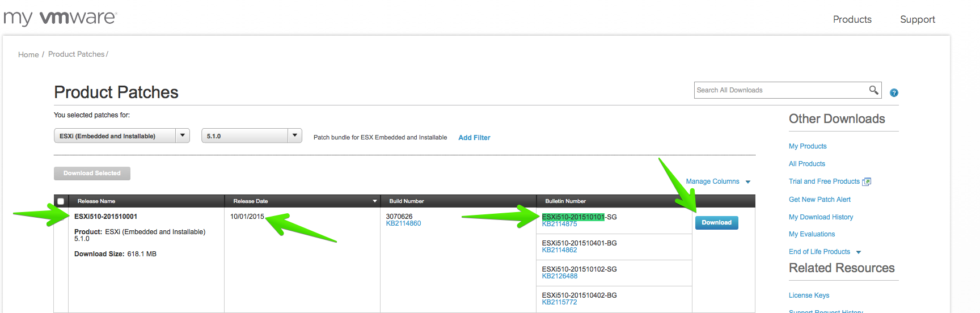Click the search magnifier icon
Screen dimensions: 980x313
click(873, 90)
